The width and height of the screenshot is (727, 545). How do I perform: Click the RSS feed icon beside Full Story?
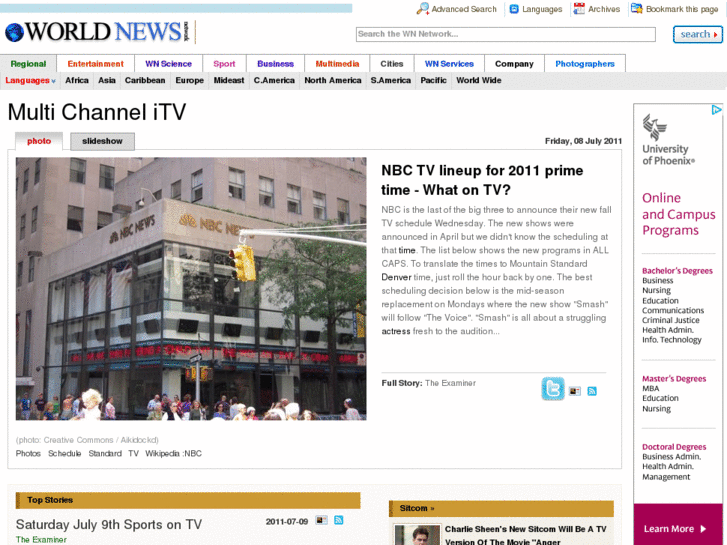coord(592,391)
